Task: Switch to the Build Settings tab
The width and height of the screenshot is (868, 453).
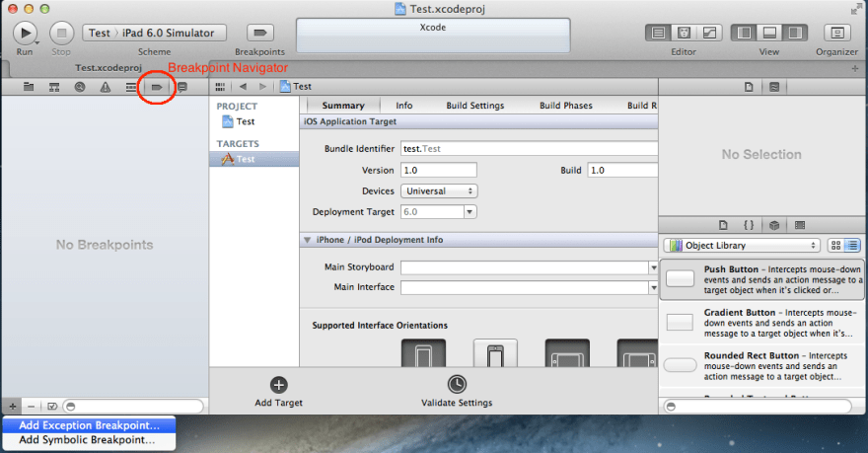Action: (x=474, y=106)
